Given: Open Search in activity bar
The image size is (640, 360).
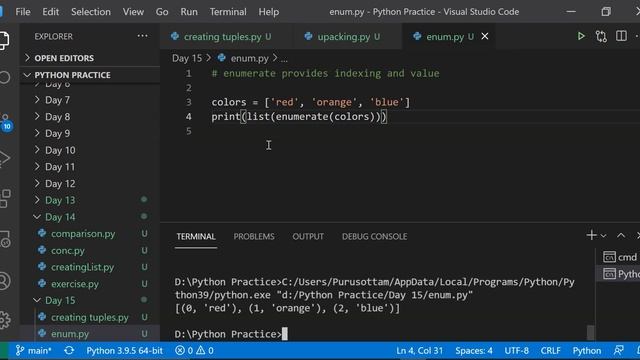Looking at the screenshot, I should (4, 77).
